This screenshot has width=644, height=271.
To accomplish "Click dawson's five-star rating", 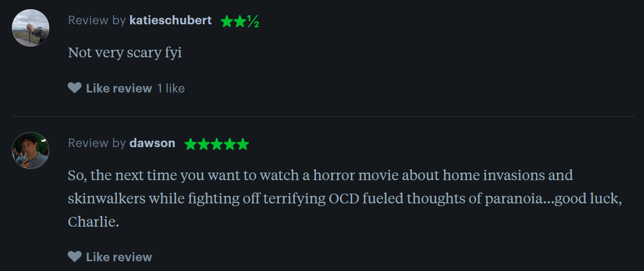I will [x=216, y=144].
